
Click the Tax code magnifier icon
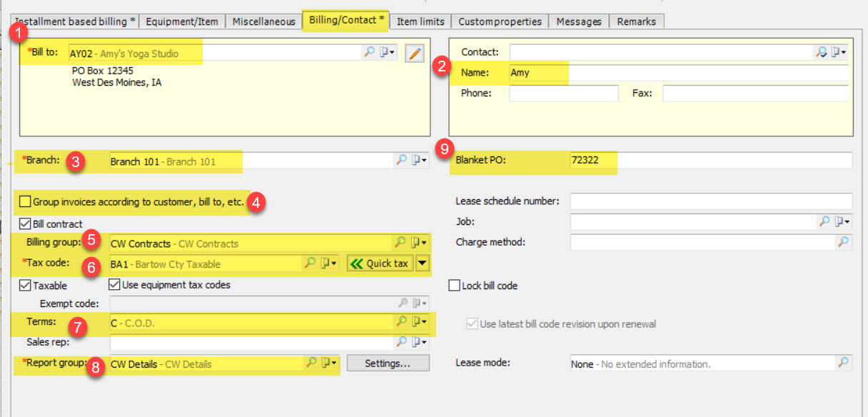[311, 263]
